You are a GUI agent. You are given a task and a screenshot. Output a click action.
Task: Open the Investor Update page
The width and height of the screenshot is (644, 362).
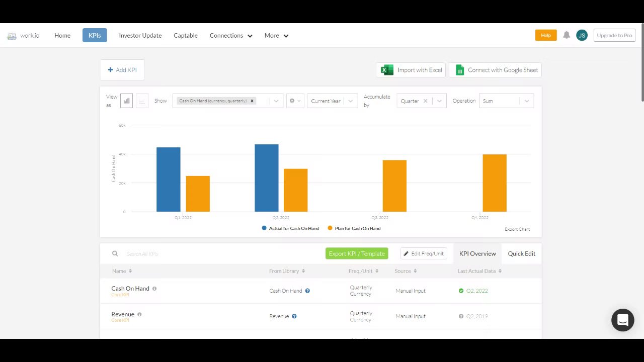click(x=140, y=35)
